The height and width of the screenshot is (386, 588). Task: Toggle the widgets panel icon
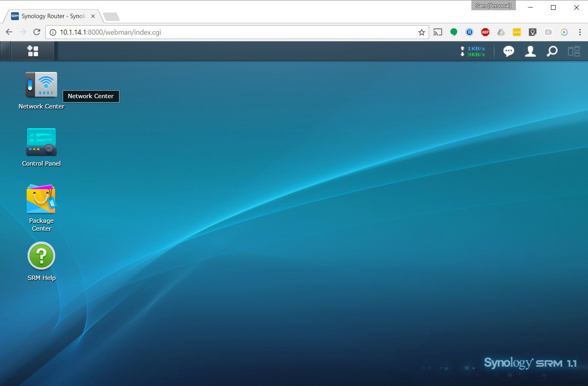574,51
